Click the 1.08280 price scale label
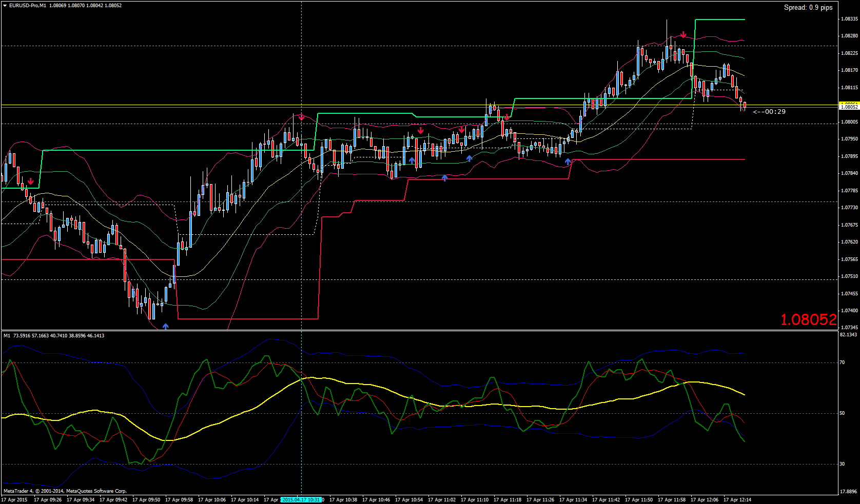 point(849,36)
